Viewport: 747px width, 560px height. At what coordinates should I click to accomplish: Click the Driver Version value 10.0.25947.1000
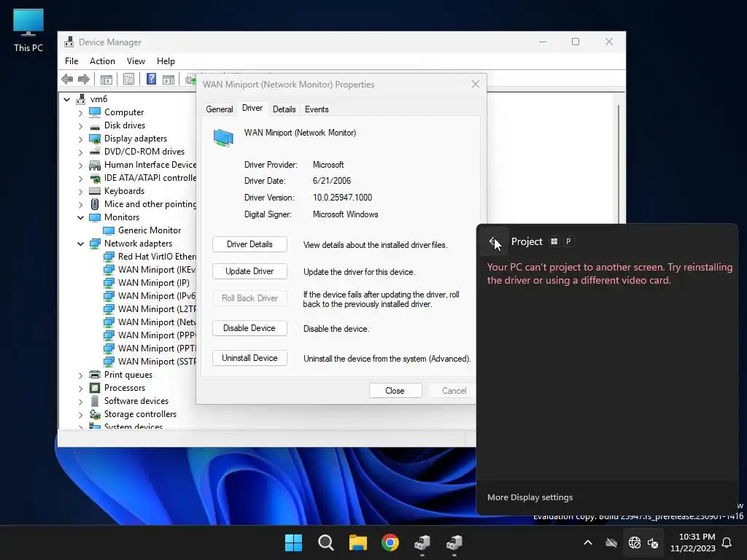pyautogui.click(x=342, y=198)
